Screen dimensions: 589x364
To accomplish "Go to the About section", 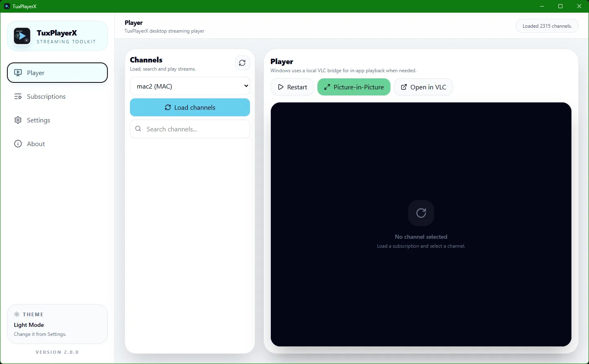I will [36, 144].
